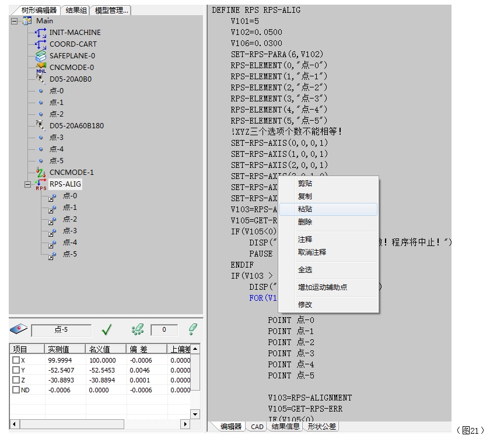Click the D05-20A60B180 probe icon
This screenshot has height=439, width=504.
(x=40, y=125)
